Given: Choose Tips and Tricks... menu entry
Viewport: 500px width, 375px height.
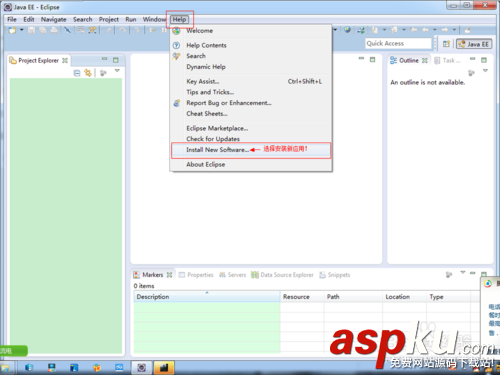Looking at the screenshot, I should tap(251, 92).
